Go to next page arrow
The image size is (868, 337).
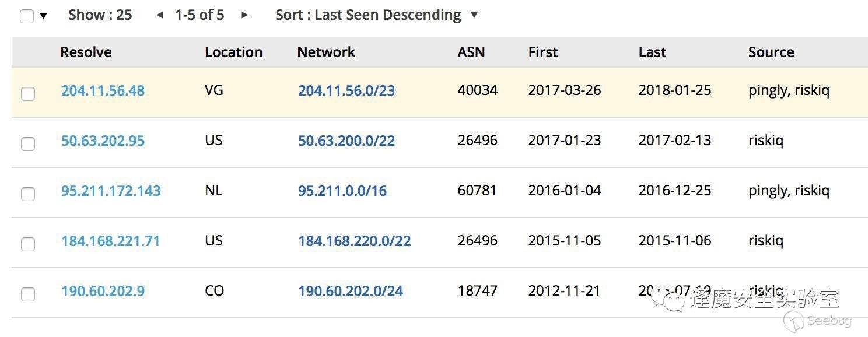pyautogui.click(x=244, y=15)
